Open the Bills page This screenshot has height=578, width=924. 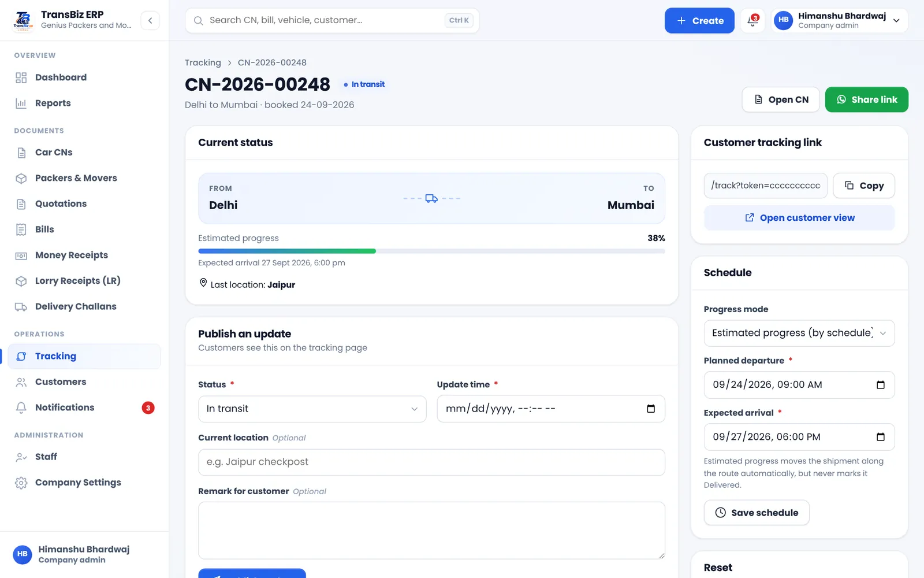(84, 229)
